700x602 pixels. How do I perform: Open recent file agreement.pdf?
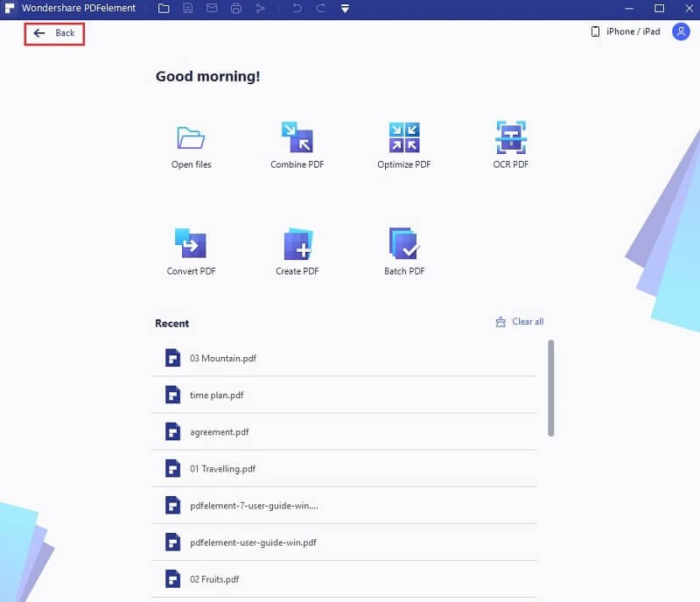(x=344, y=432)
